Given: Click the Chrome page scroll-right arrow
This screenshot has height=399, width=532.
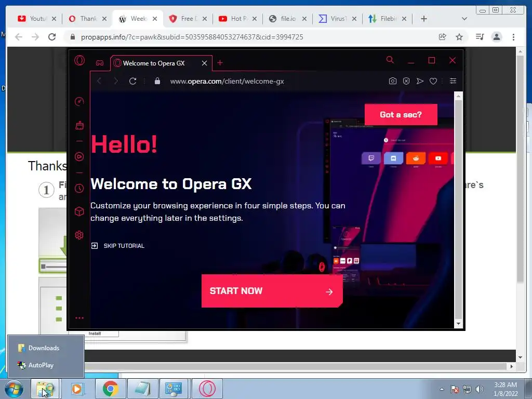Looking at the screenshot, I should (x=512, y=366).
